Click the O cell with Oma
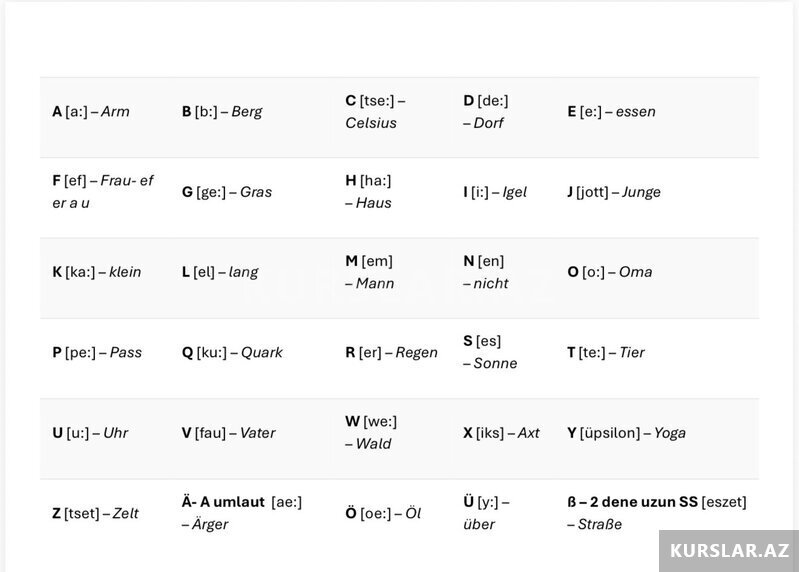Image resolution: width=799 pixels, height=572 pixels. click(610, 272)
